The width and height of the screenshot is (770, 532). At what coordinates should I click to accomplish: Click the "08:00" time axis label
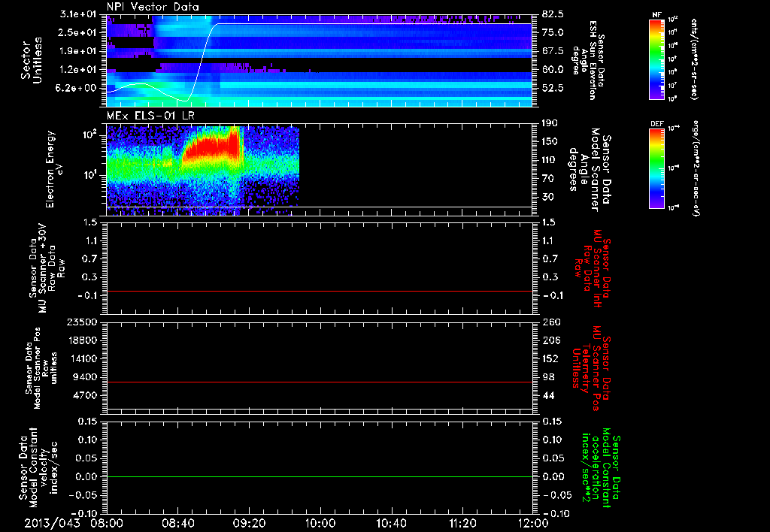[107, 523]
